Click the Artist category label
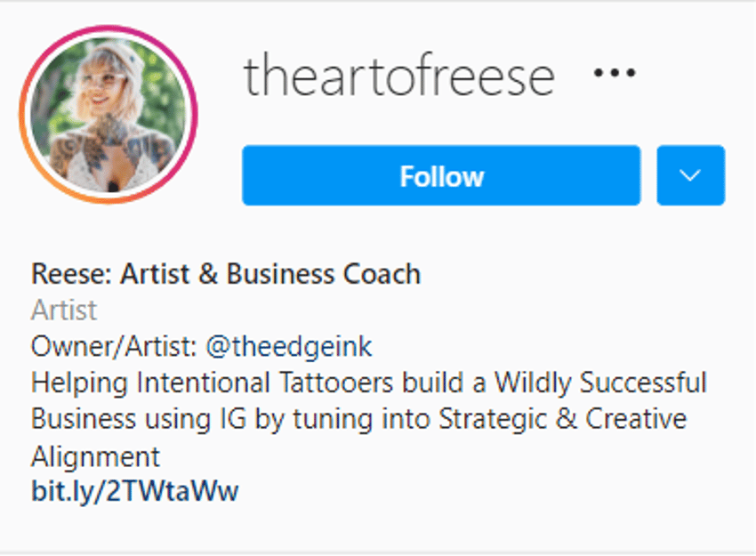The image size is (756, 556). coord(62,310)
